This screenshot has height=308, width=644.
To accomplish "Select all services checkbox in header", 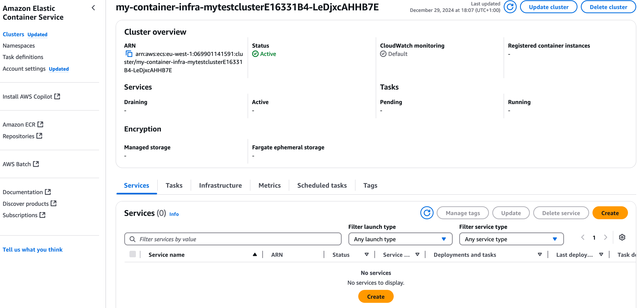I will 133,254.
